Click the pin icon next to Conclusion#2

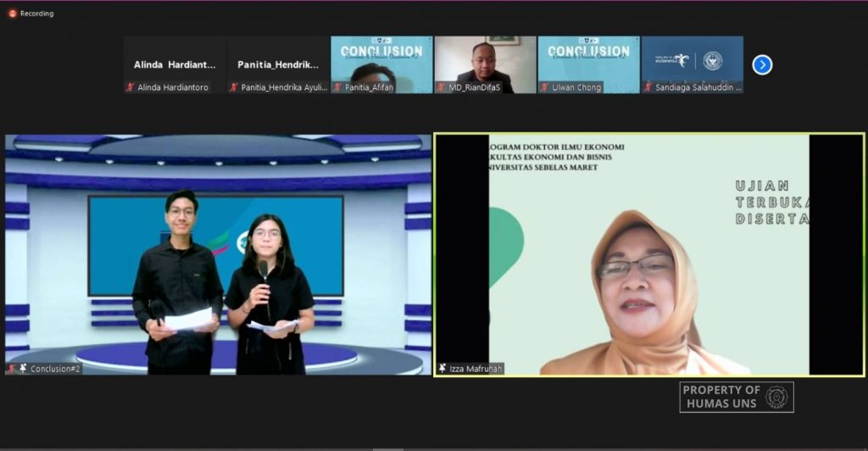point(23,368)
